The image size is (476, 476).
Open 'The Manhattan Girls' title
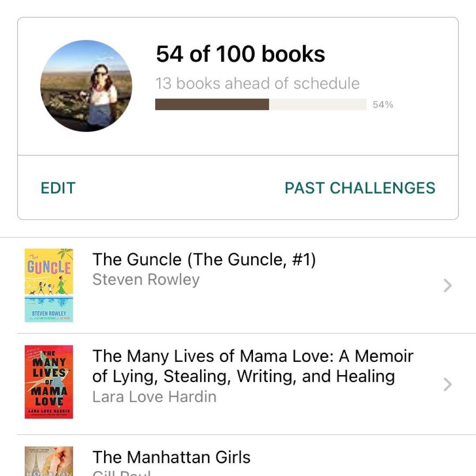tap(171, 457)
